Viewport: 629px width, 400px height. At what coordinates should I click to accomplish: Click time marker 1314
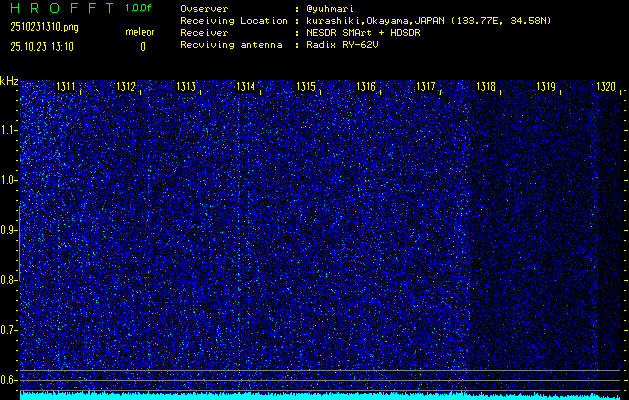click(x=246, y=87)
